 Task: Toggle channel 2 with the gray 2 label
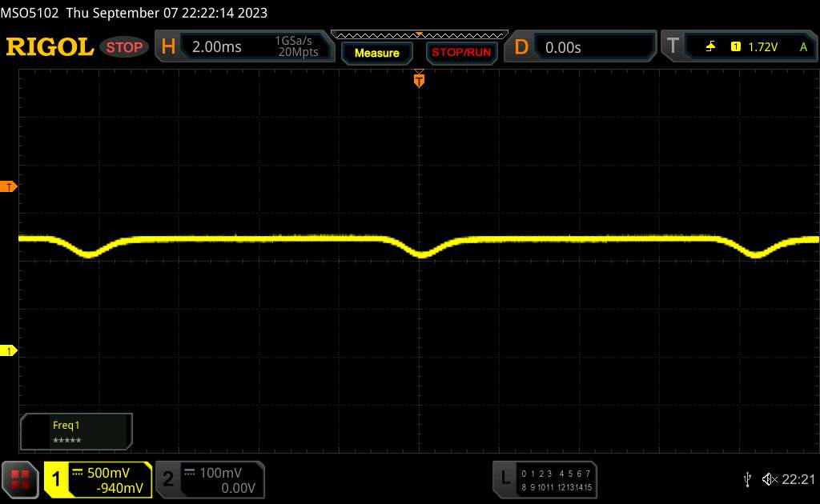168,479
